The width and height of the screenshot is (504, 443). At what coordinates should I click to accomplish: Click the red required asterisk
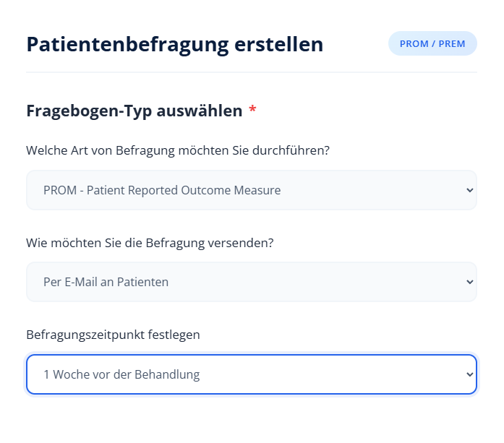coord(252,111)
